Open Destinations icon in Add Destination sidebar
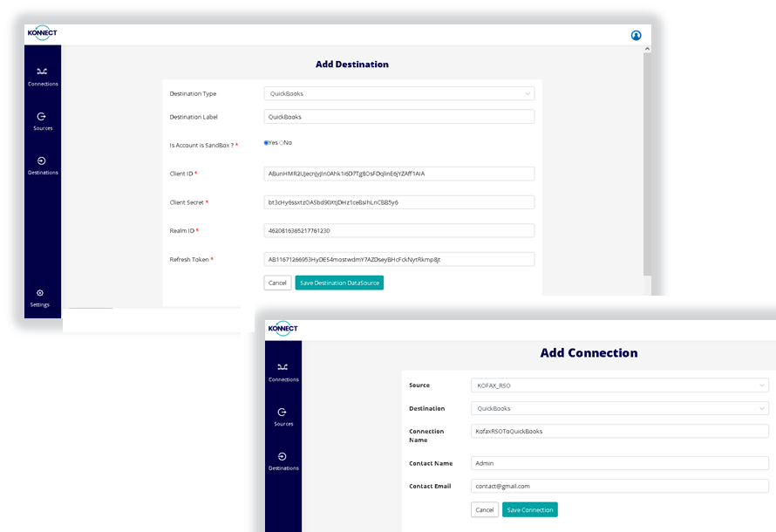Screen dimensions: 776x532 (42, 161)
